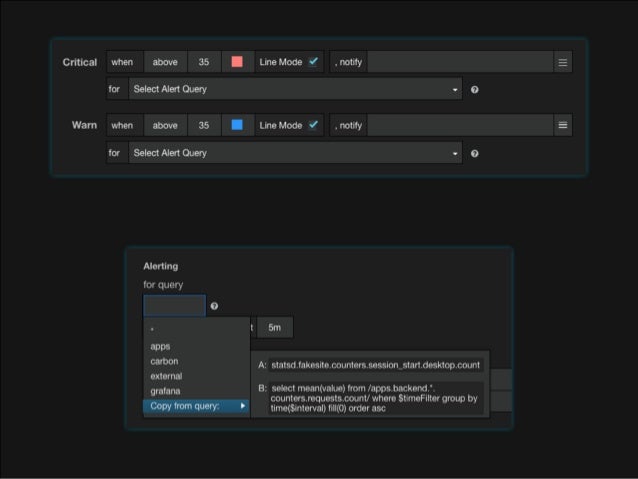
Task: Select apps from the query menu
Action: [160, 346]
